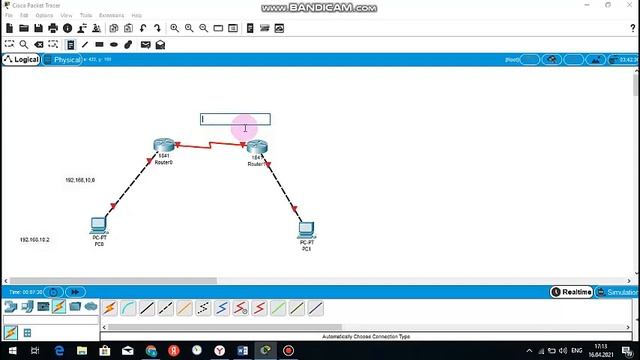Select the Add Complex PDU open envelope
The height and width of the screenshot is (360, 640).
pyautogui.click(x=160, y=44)
